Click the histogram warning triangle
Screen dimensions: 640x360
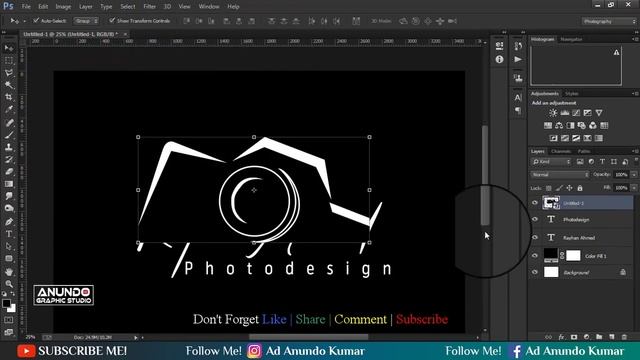click(616, 52)
